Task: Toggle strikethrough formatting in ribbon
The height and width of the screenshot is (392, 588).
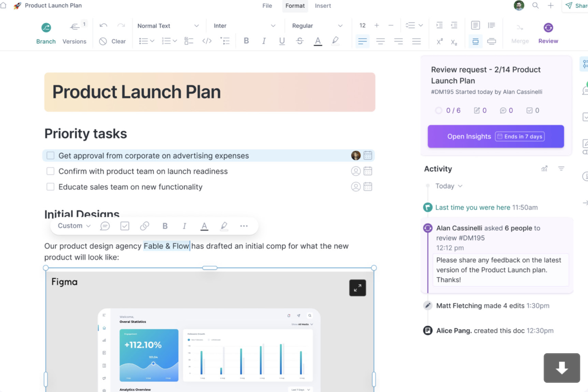Action: tap(300, 41)
